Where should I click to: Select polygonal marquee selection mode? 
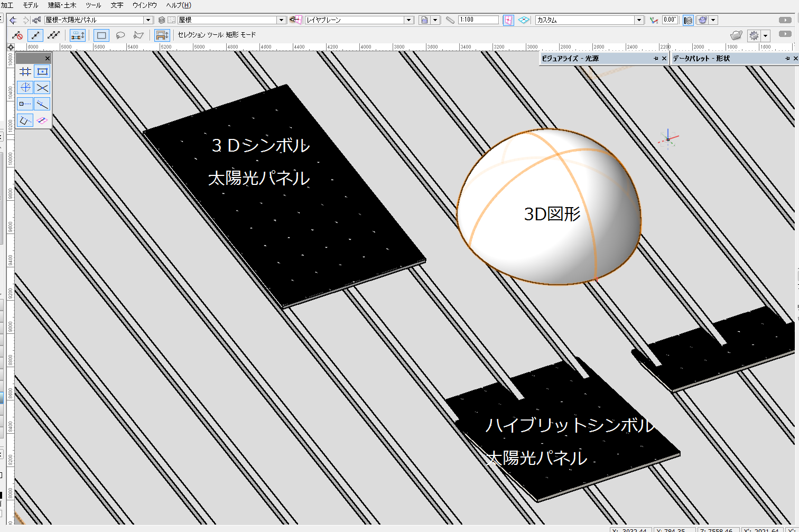point(138,35)
